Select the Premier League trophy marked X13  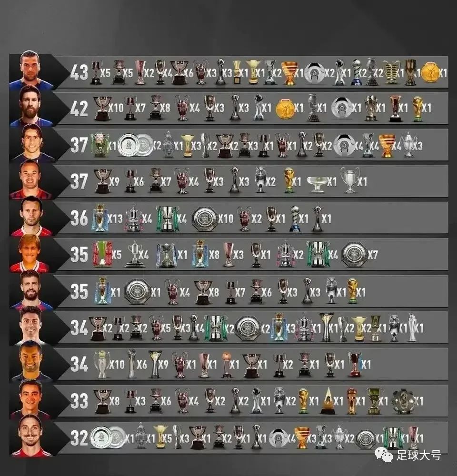pos(100,218)
